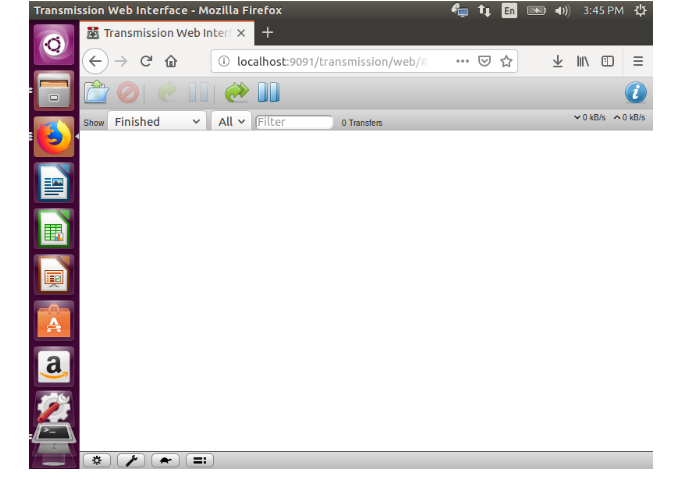
Task: Click the faded Start selected torrent arrow
Action: coord(167,92)
